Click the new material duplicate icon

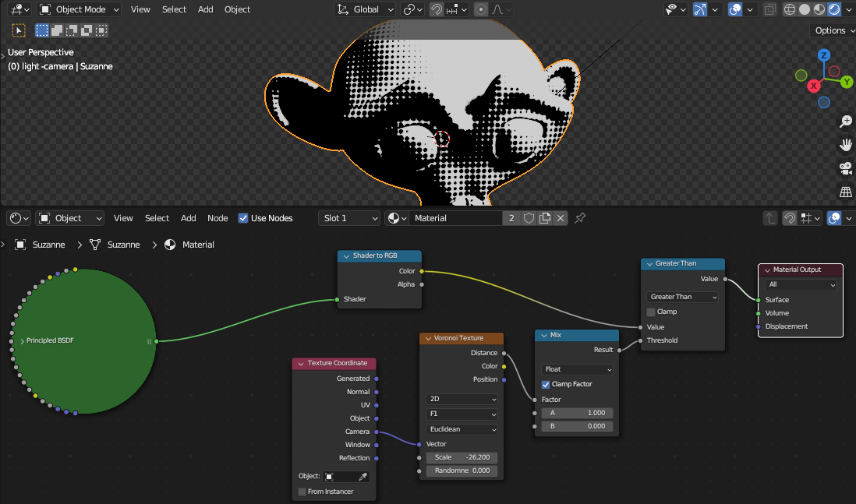click(x=544, y=218)
